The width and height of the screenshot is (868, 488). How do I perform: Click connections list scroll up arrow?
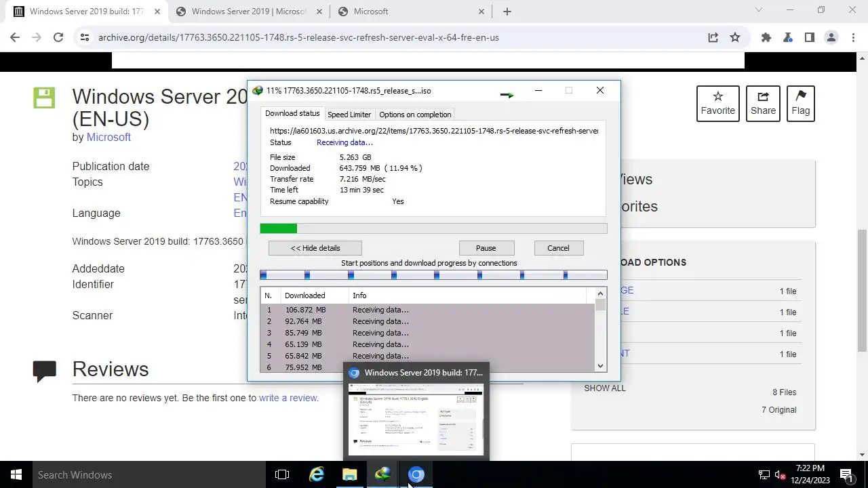(600, 293)
